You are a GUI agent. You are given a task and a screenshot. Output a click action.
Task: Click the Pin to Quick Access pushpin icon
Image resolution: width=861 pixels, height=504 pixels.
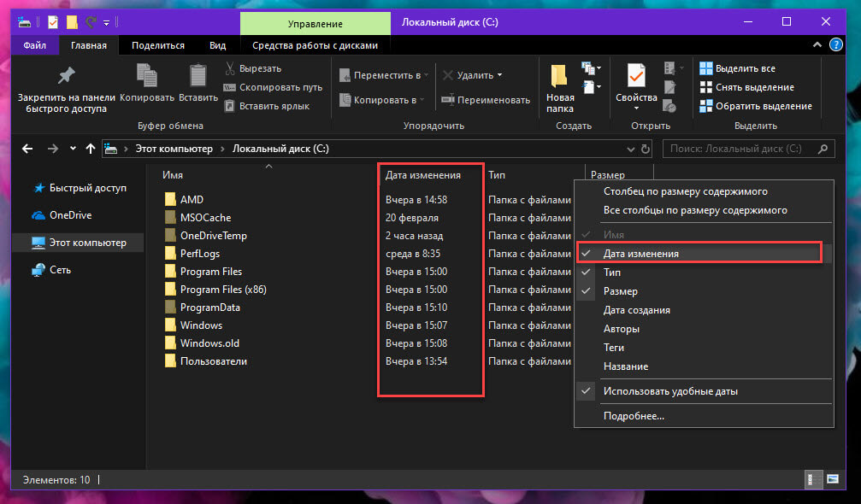pyautogui.click(x=66, y=75)
